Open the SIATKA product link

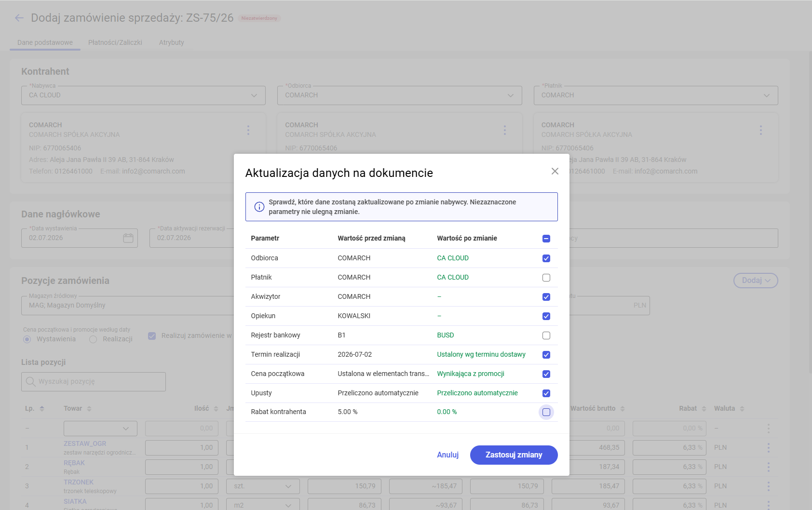tap(75, 501)
